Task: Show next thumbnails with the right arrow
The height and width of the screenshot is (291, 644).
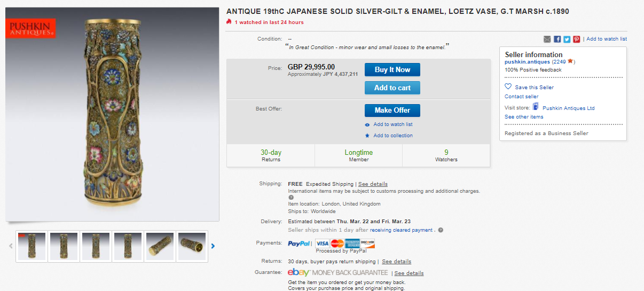Action: click(x=213, y=246)
